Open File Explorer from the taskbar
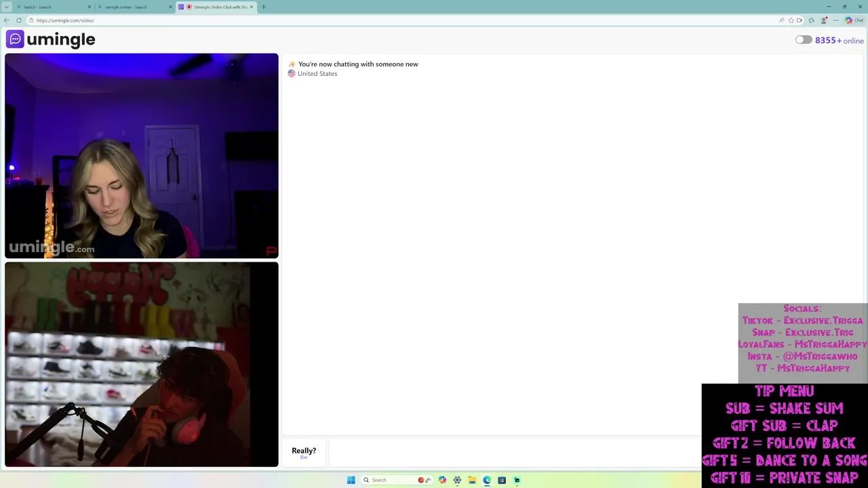The width and height of the screenshot is (868, 488). pos(472,480)
